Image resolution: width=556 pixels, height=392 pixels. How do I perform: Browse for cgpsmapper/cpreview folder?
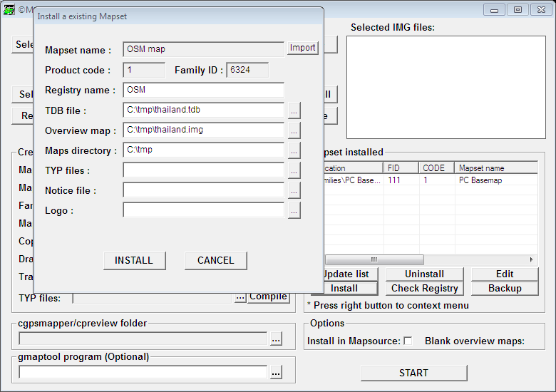point(276,339)
